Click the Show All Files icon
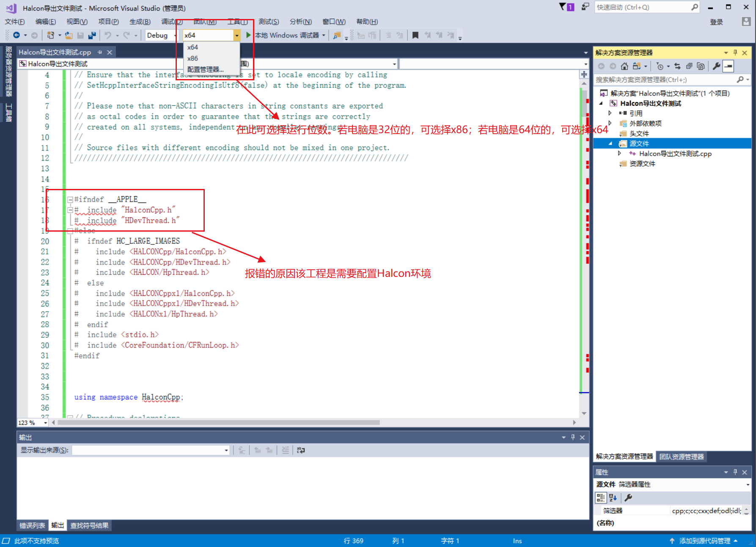Viewport: 756px width, 547px height. point(701,66)
